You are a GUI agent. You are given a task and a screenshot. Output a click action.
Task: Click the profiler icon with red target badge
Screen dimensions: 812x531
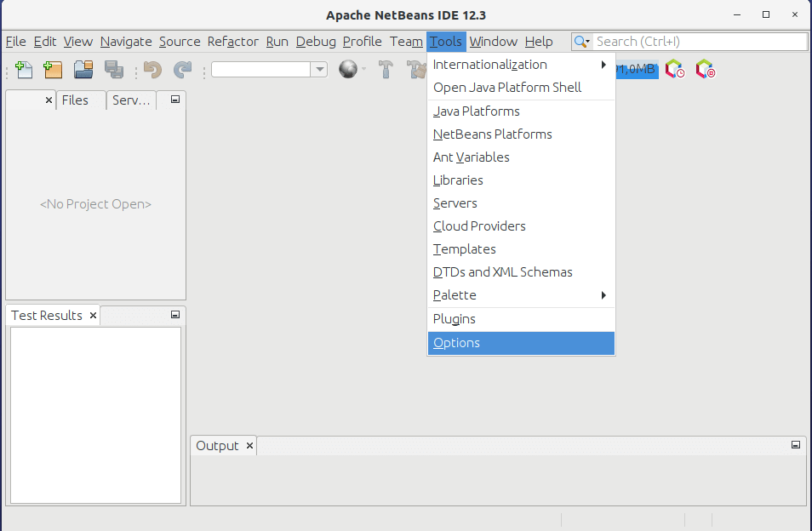click(x=705, y=69)
